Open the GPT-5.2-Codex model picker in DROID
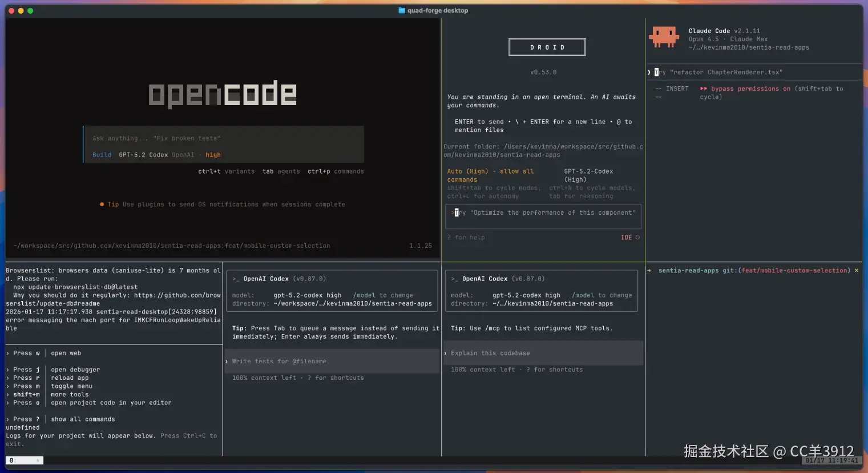Image resolution: width=868 pixels, height=473 pixels. pos(588,171)
